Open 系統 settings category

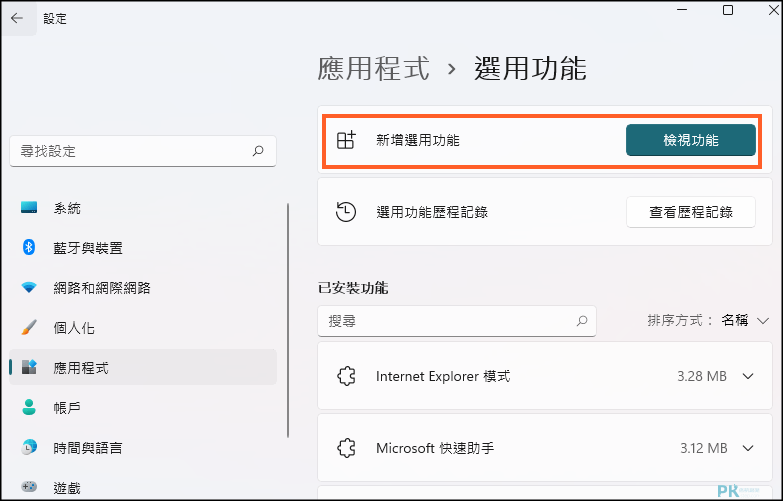(143, 208)
